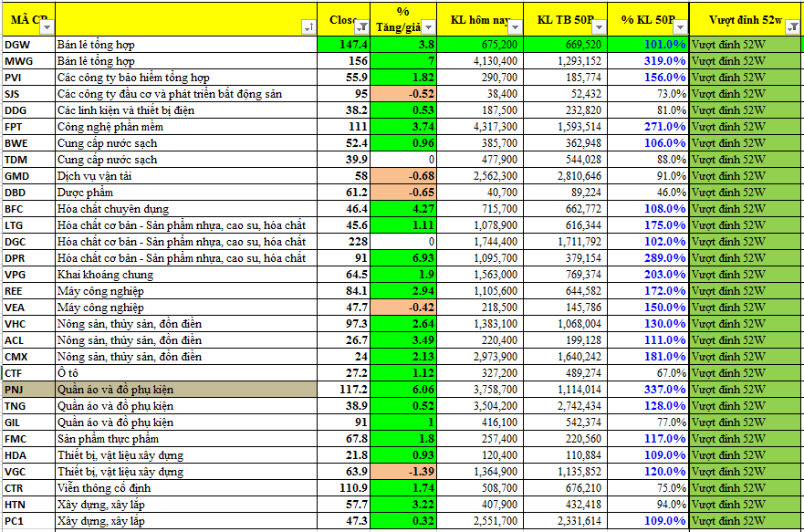Image resolution: width=804 pixels, height=532 pixels.
Task: Click the Công nghệ phần mềm industry cell
Action: click(186, 127)
